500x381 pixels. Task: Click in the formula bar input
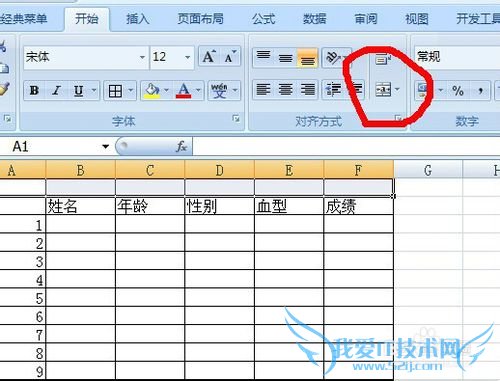point(346,146)
